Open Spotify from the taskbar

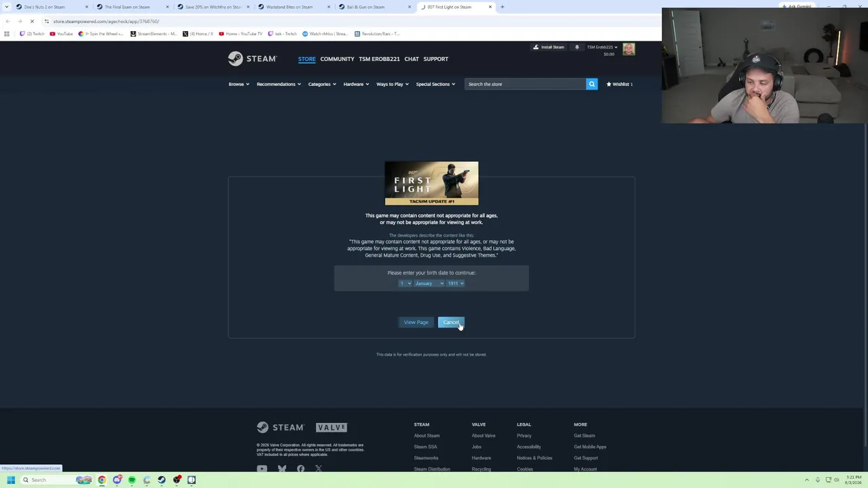(132, 480)
